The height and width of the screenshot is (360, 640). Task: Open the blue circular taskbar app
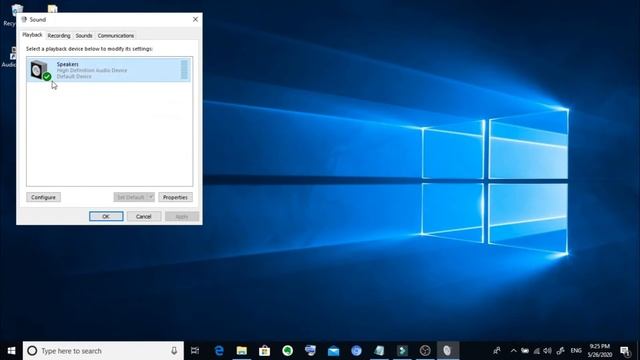(356, 351)
